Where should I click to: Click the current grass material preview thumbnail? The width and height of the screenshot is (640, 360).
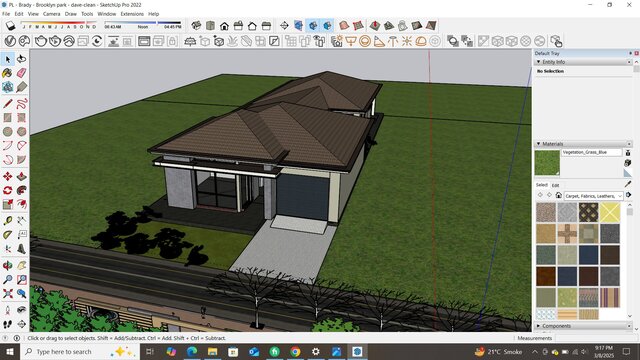(x=547, y=162)
